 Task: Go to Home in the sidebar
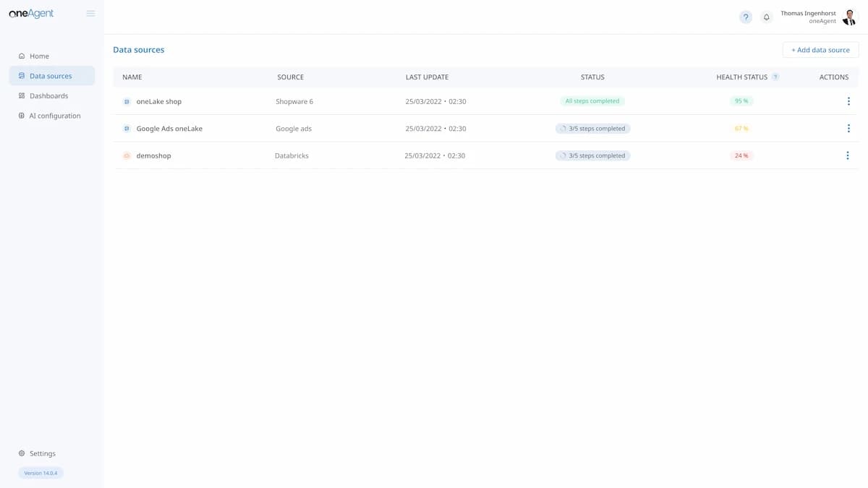pos(39,56)
